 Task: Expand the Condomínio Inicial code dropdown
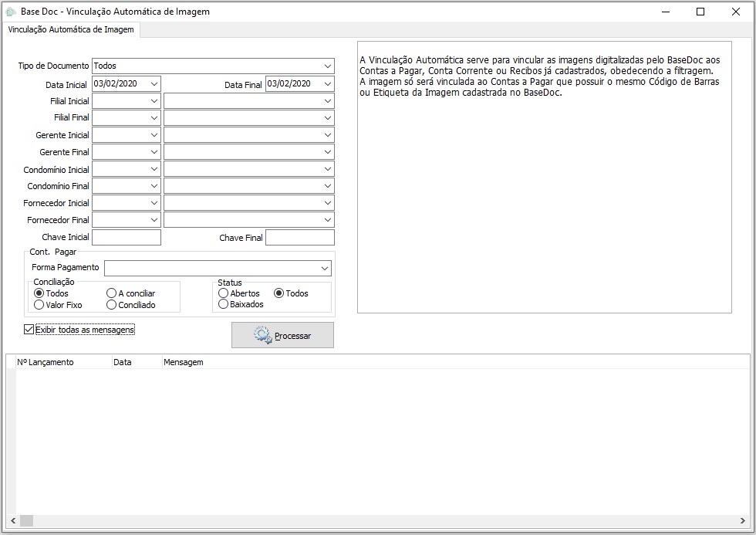click(x=154, y=169)
